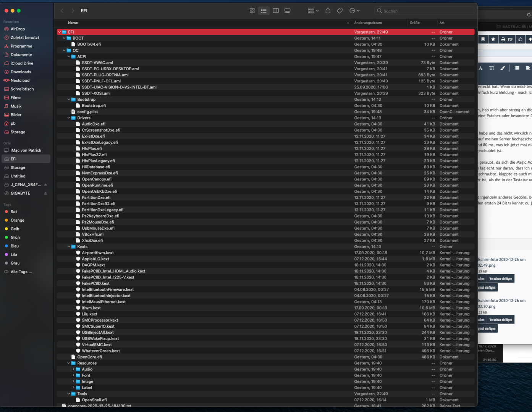
Task: Open the group-by dropdown in Finder toolbar
Action: (x=313, y=11)
